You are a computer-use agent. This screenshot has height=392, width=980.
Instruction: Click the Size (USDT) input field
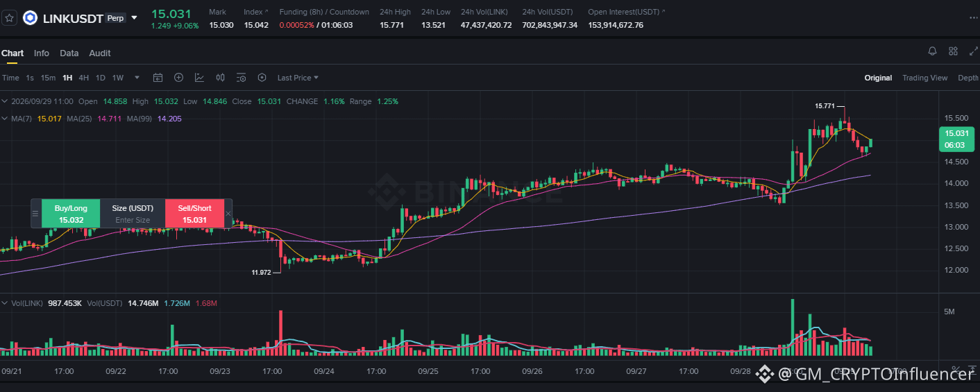(133, 220)
